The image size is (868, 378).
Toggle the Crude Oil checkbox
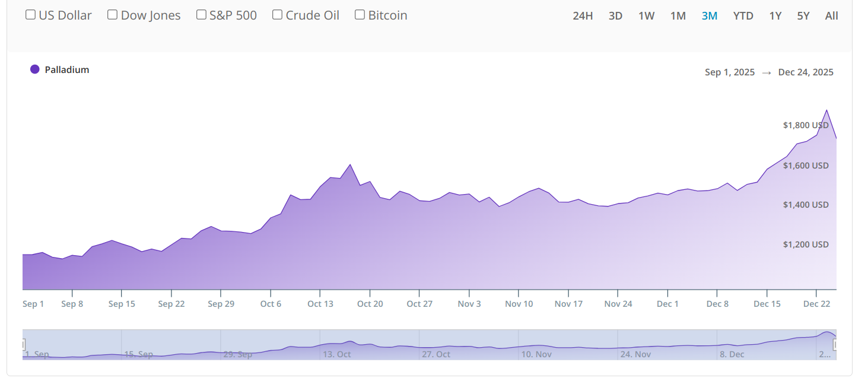coord(277,15)
